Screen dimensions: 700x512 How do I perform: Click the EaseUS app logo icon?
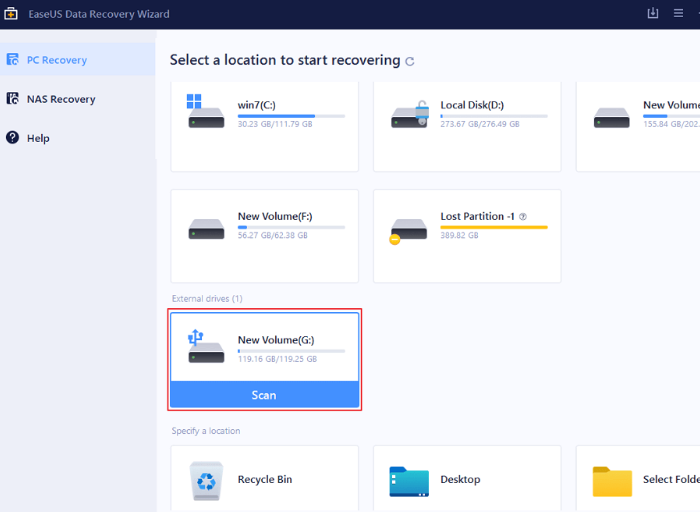click(x=11, y=14)
